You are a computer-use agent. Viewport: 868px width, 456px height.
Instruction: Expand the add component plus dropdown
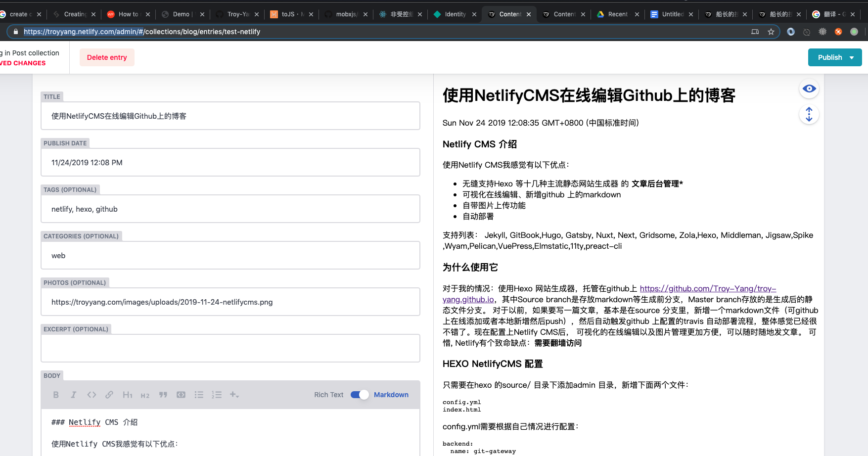pyautogui.click(x=234, y=395)
